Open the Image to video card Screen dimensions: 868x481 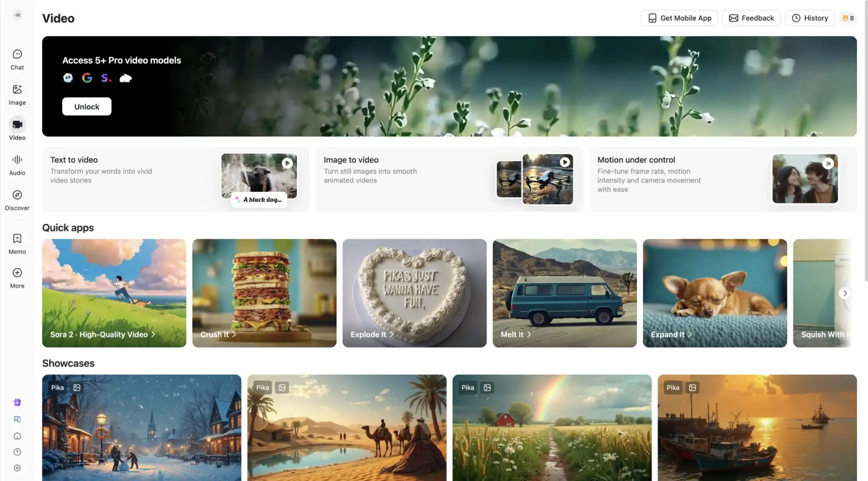pos(449,179)
